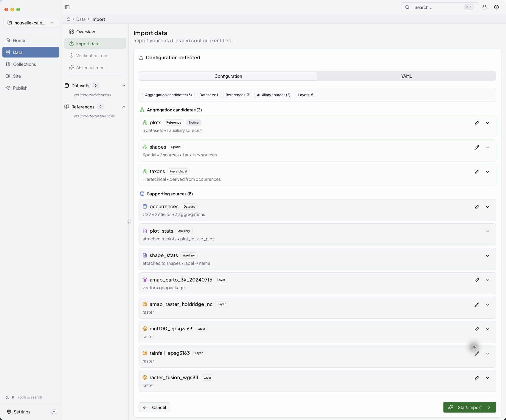
Task: Click the taxons hierarchy icon
Action: [x=145, y=171]
